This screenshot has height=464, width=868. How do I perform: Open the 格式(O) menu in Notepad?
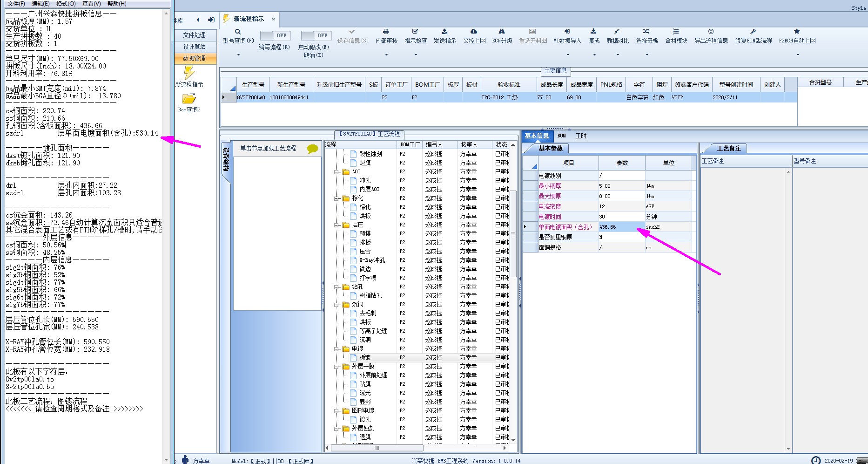[66, 4]
